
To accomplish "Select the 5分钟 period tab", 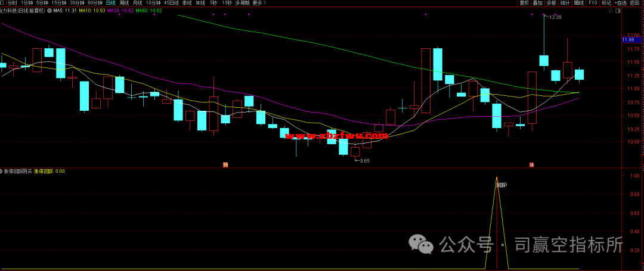I will pyautogui.click(x=42, y=2).
